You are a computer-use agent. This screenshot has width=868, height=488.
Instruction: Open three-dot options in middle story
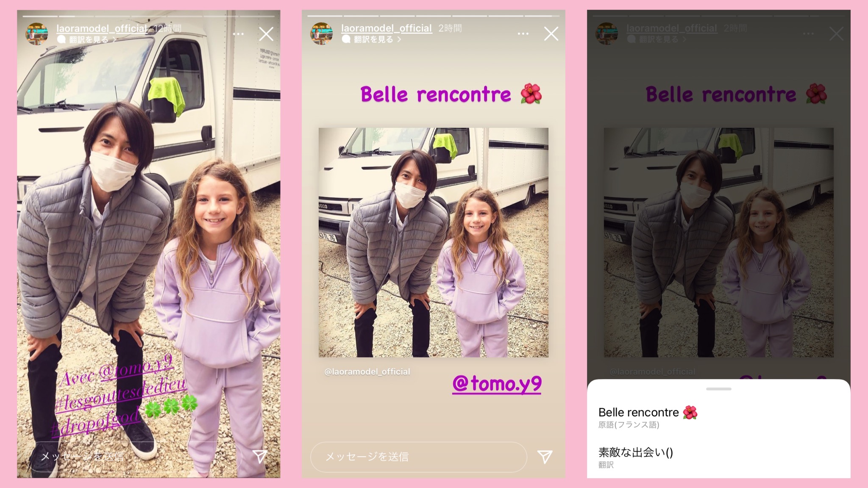coord(523,34)
